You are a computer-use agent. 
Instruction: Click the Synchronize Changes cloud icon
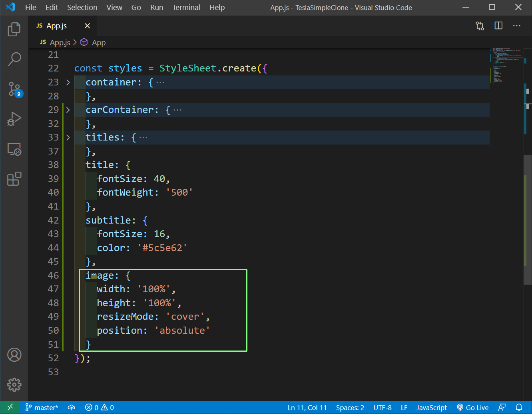[x=72, y=407]
